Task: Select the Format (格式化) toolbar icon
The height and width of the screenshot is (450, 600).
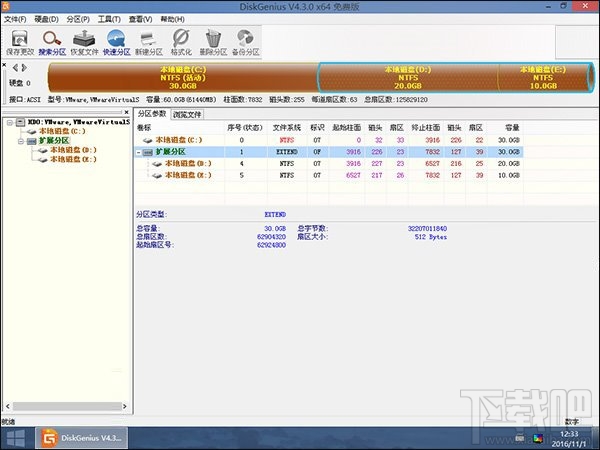Action: [181, 42]
